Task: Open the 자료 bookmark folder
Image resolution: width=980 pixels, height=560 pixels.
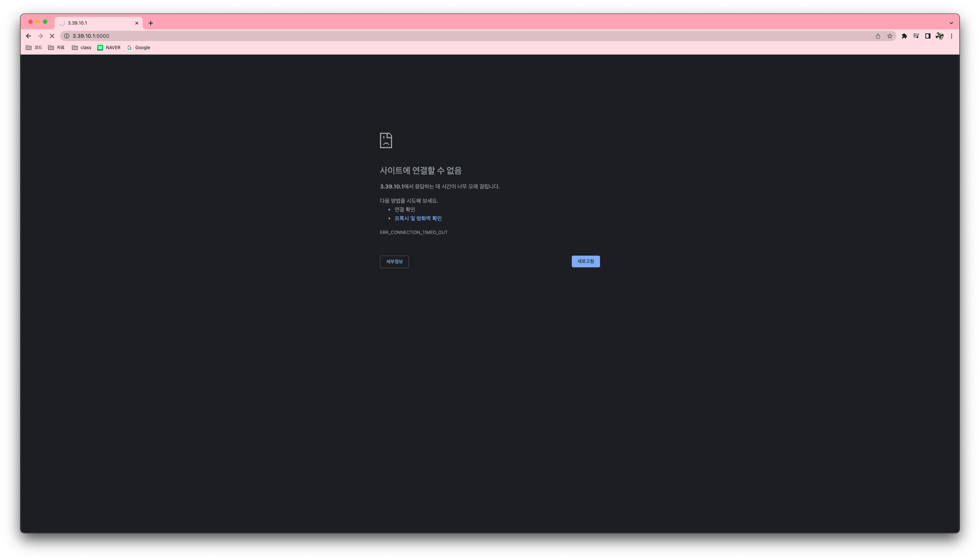Action: pyautogui.click(x=56, y=48)
